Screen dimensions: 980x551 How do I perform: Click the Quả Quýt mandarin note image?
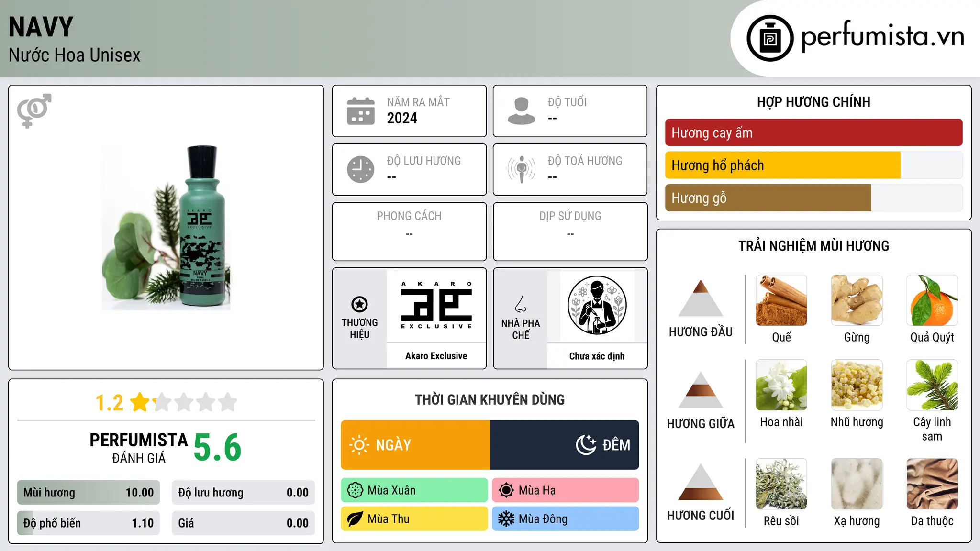pos(932,300)
